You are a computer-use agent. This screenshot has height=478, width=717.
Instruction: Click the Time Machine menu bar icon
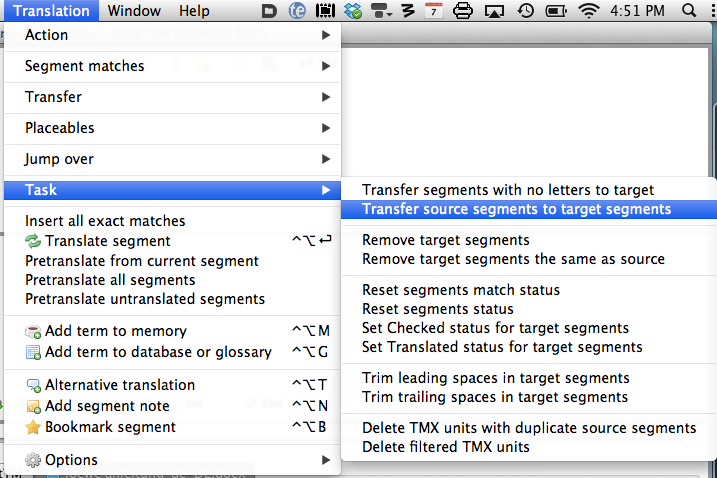526,11
